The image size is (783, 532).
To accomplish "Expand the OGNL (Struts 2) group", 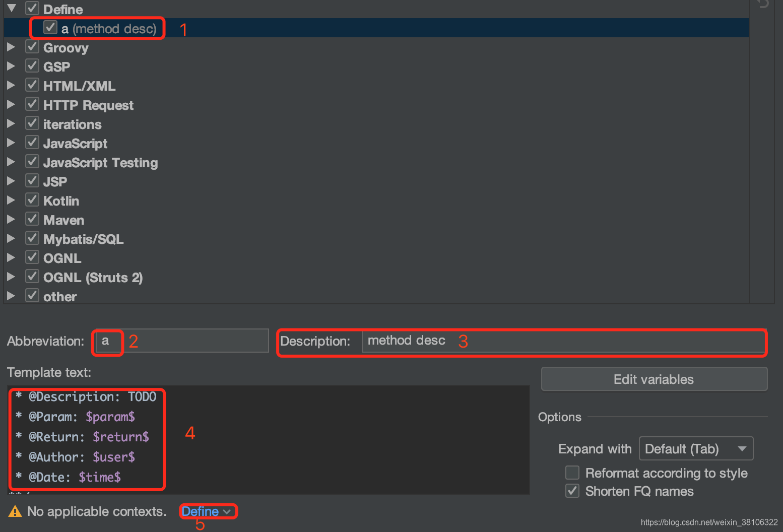I will point(11,277).
